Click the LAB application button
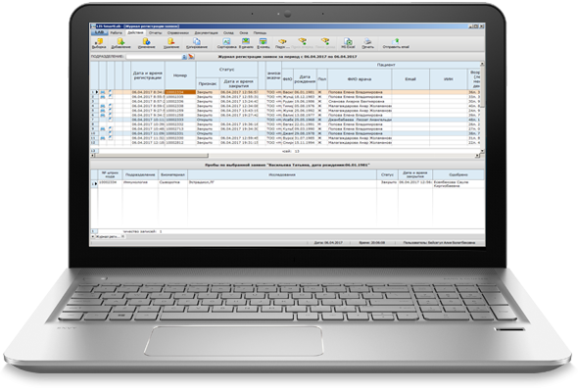 click(99, 32)
